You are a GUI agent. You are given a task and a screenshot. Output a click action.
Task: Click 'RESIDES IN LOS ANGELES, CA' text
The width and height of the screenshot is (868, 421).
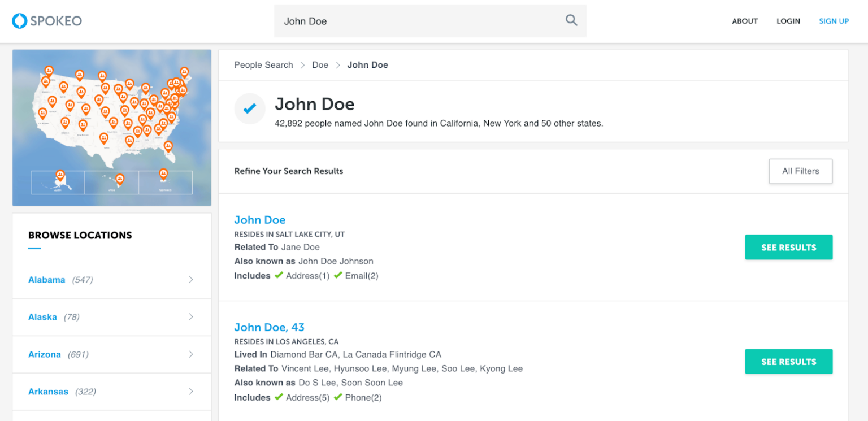point(287,342)
